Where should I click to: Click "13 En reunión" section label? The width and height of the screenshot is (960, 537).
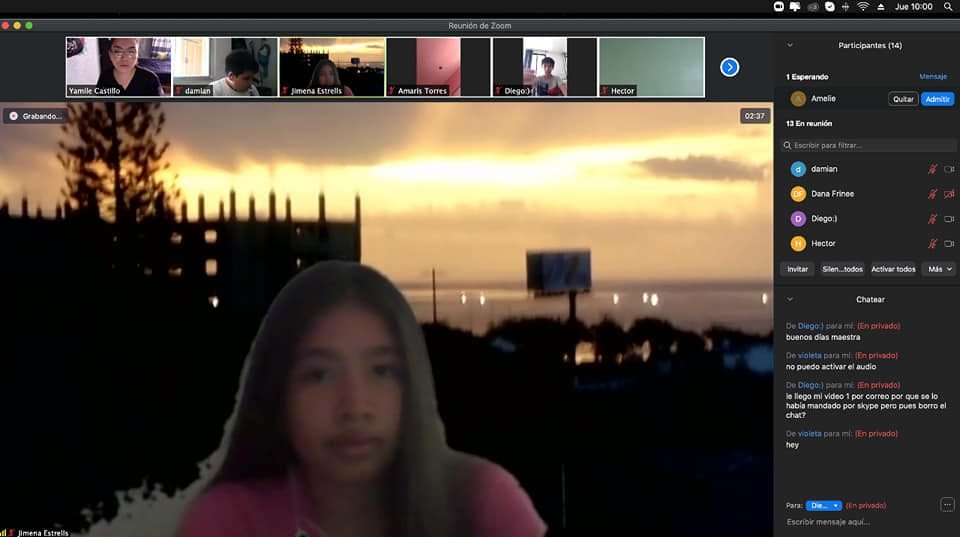tap(809, 124)
